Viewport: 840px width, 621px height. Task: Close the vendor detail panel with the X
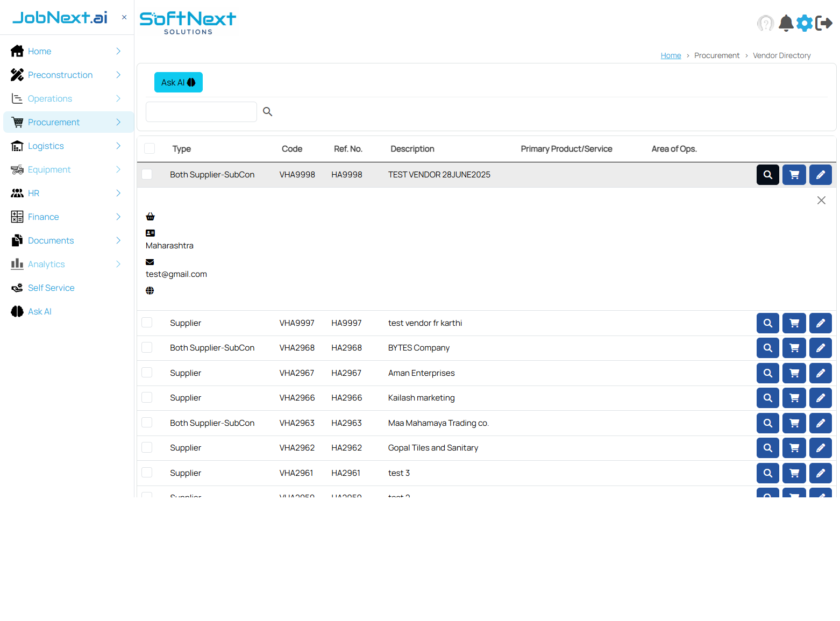821,200
